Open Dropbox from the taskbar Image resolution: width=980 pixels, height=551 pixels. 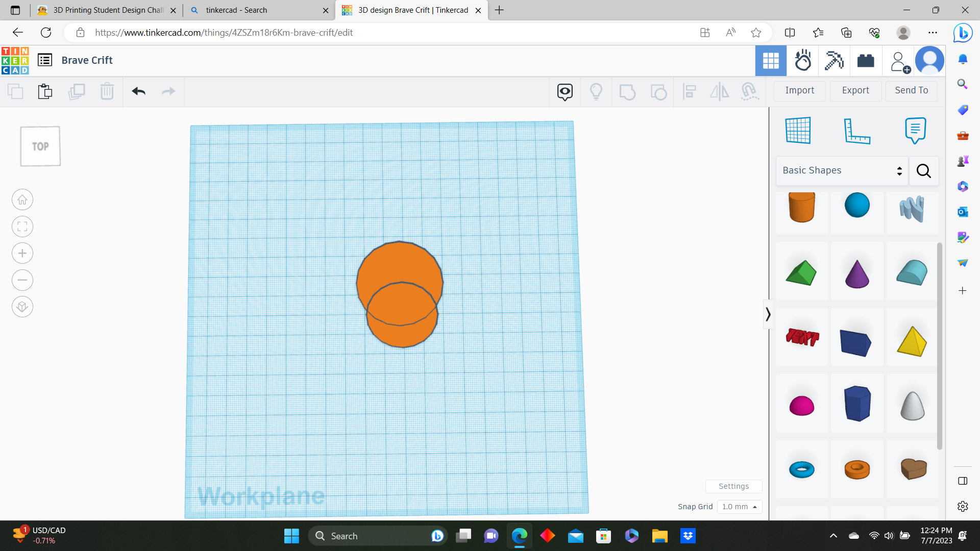[688, 536]
